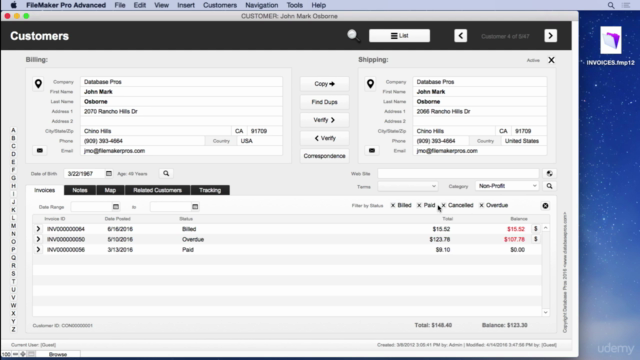The image size is (640, 360).
Task: Switch to the Invoices tab
Action: pos(44,190)
